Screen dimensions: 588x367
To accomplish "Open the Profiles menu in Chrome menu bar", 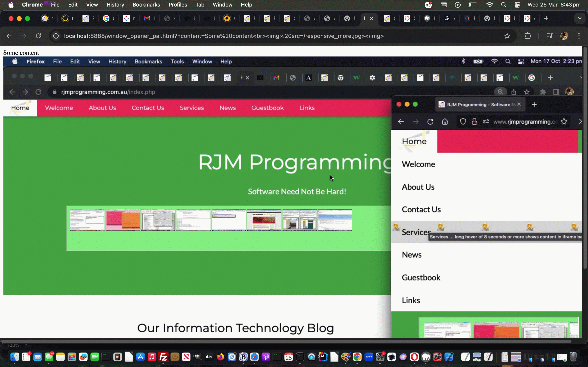I will tap(178, 5).
